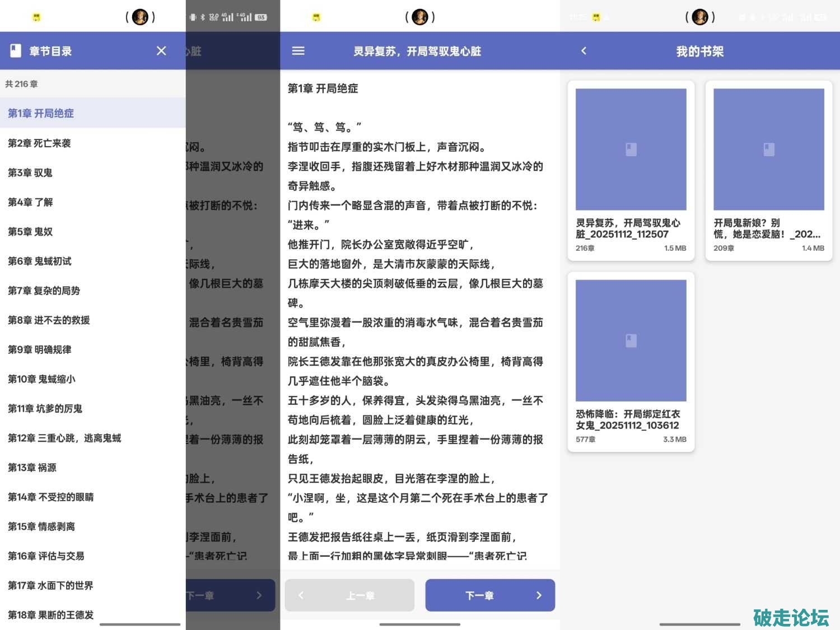This screenshot has width=840, height=630.
Task: Jump to chapter 第2章 死亡来袭
Action: [x=39, y=143]
